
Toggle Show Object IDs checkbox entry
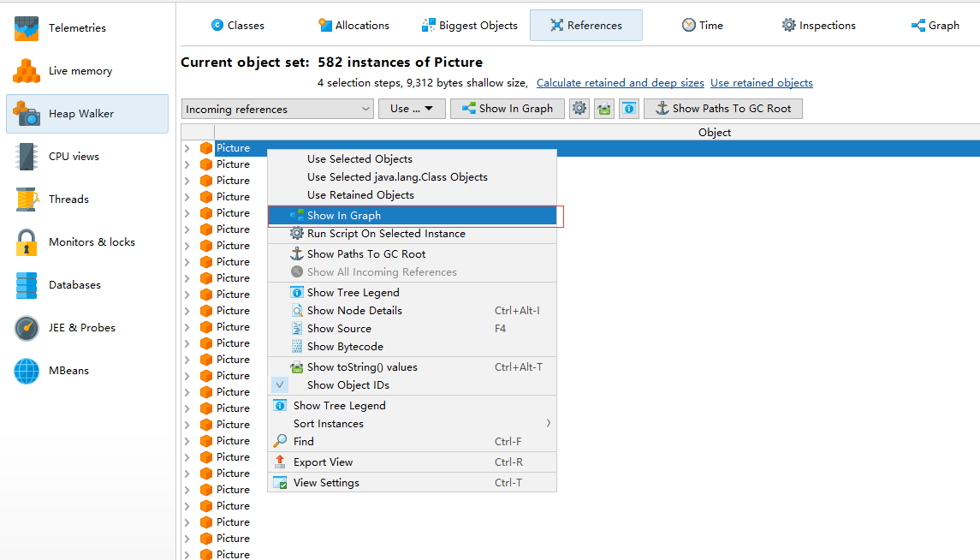tap(412, 385)
